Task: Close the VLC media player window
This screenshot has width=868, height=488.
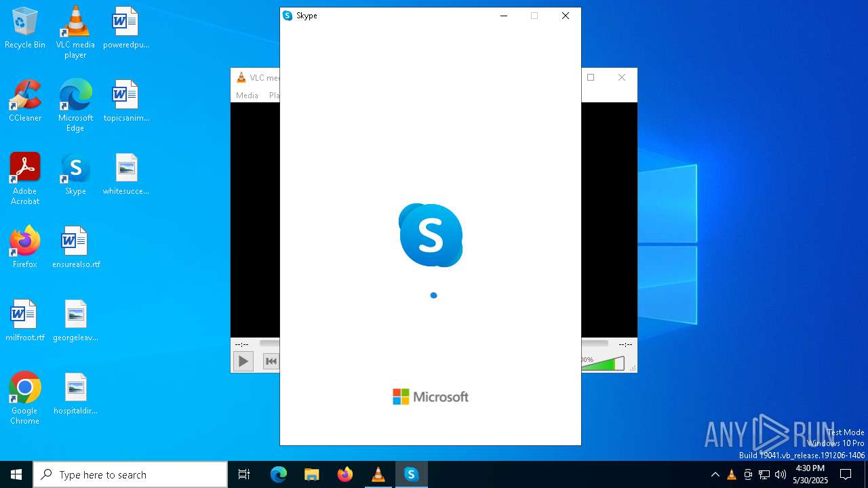Action: pos(622,77)
